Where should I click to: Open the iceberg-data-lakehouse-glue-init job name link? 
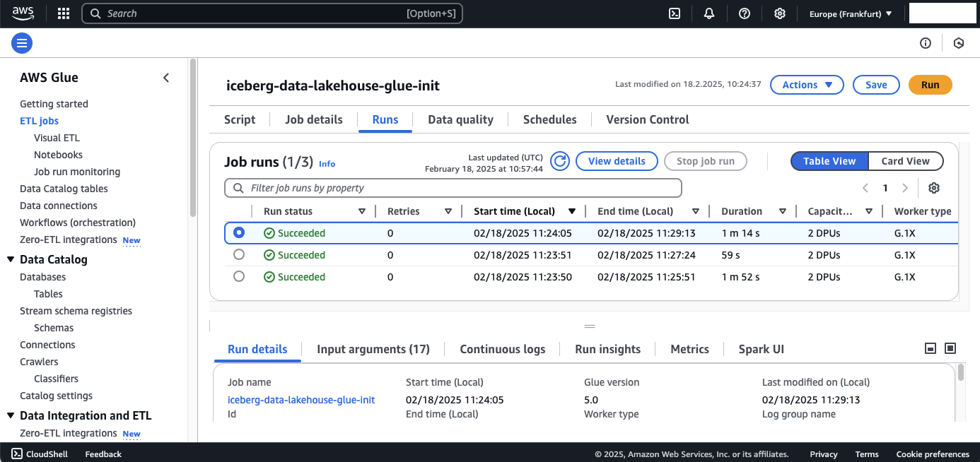301,400
